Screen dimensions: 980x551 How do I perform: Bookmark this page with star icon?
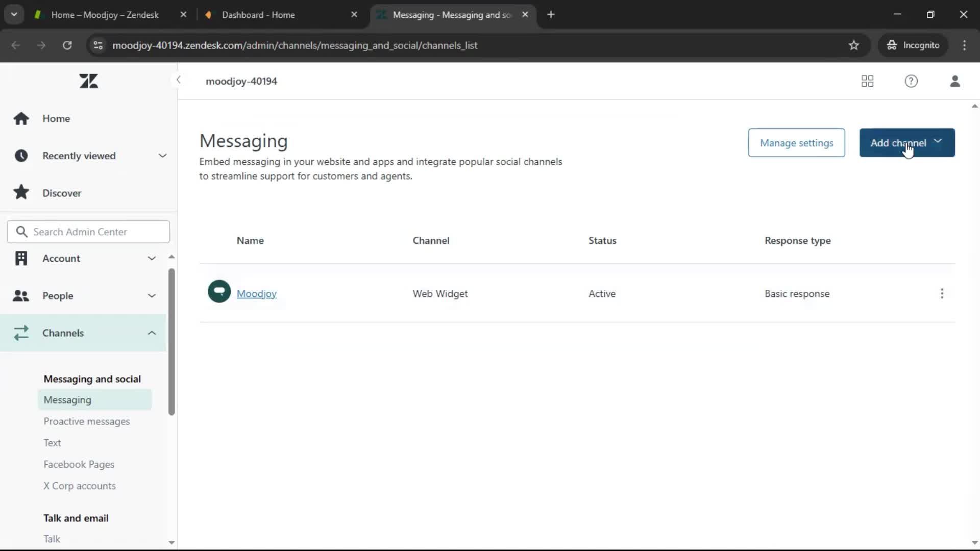coord(853,45)
